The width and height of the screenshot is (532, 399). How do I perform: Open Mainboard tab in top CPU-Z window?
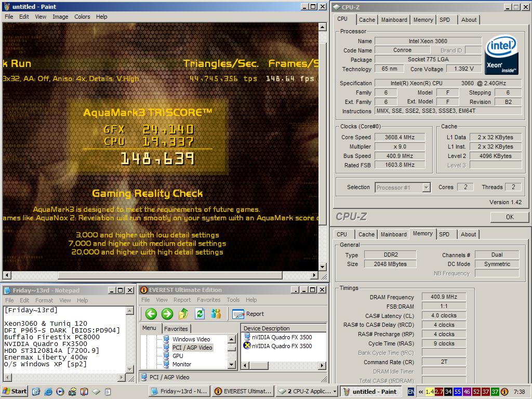pos(394,20)
